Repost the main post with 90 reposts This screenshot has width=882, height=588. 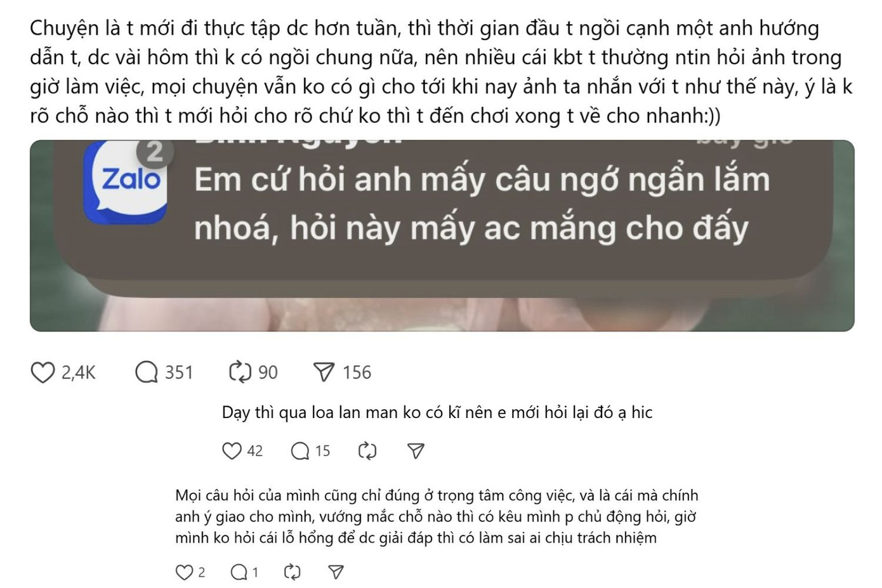click(240, 372)
